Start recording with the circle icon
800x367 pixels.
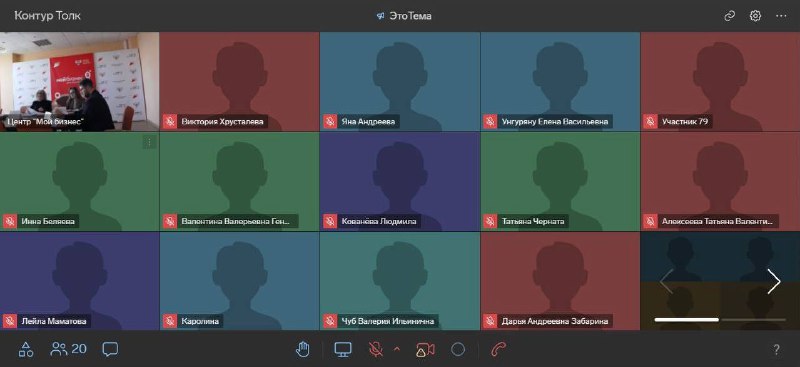tap(458, 349)
